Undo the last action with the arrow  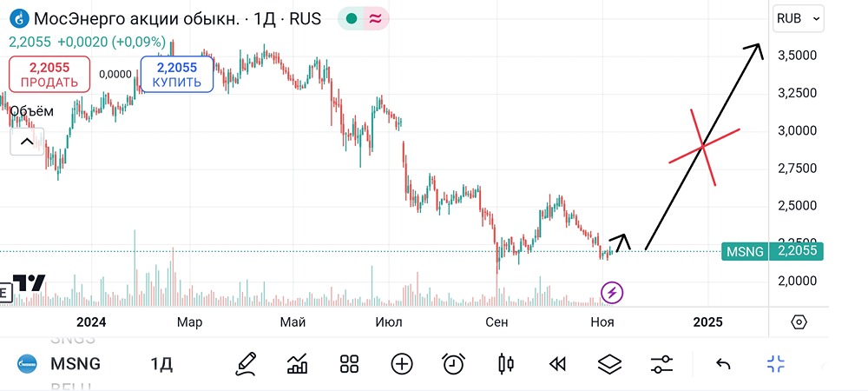coord(723,364)
